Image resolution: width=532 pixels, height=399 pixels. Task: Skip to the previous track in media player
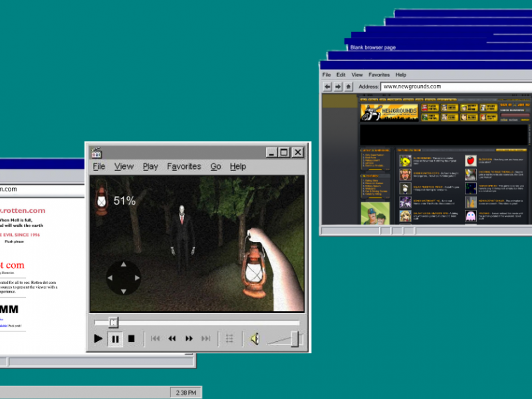click(155, 338)
